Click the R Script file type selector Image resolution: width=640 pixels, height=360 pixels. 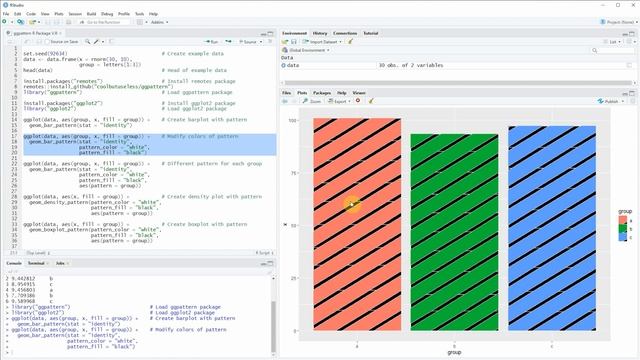tap(264, 253)
